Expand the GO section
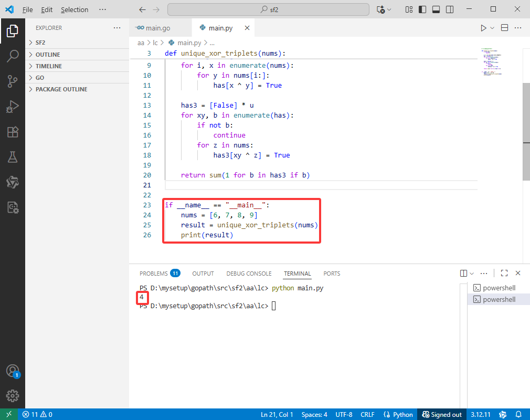The image size is (530, 420). coord(78,78)
